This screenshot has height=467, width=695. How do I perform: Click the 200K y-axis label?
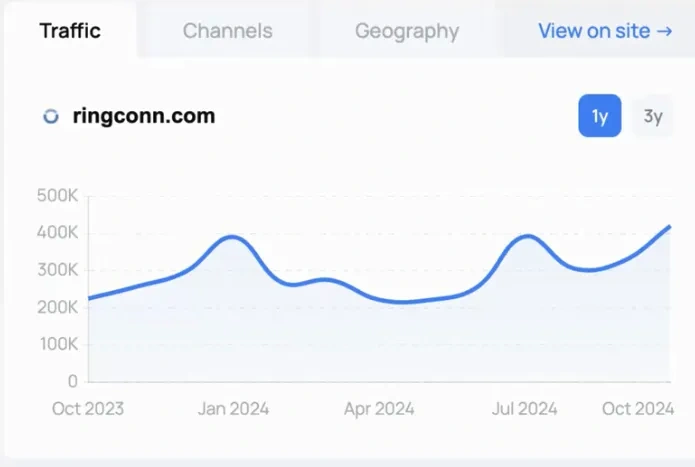tap(56, 307)
